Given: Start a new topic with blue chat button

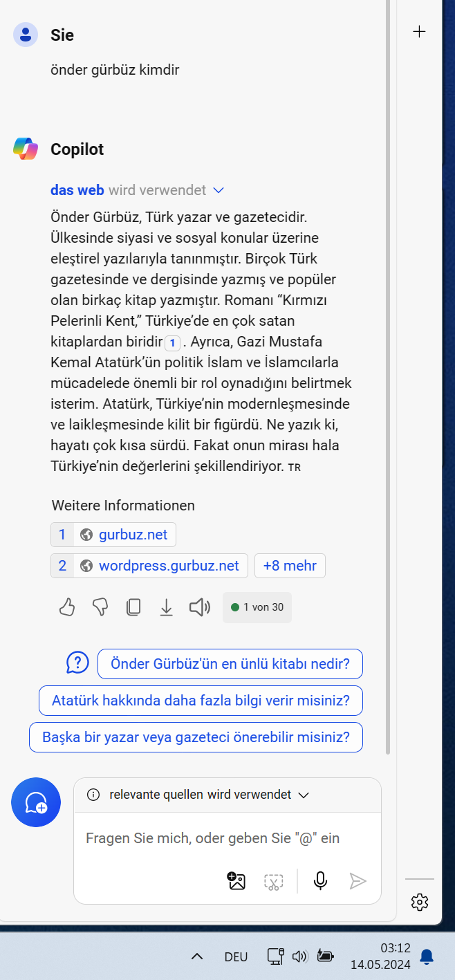Looking at the screenshot, I should point(36,802).
